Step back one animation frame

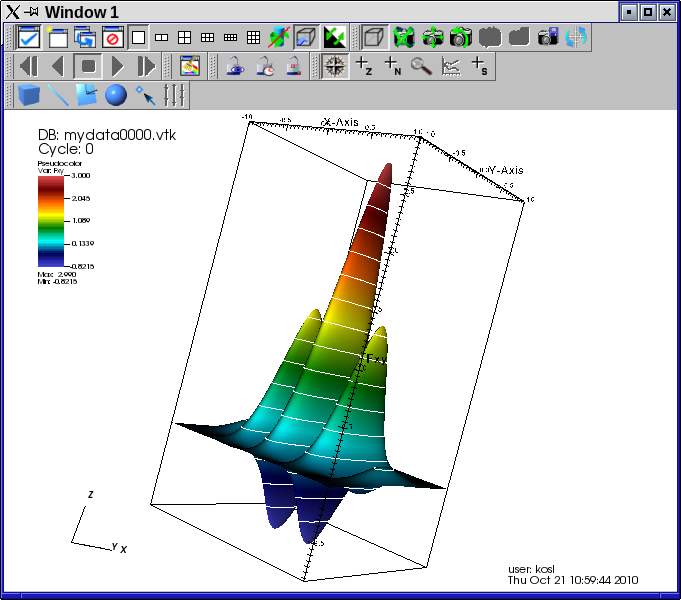click(x=29, y=67)
